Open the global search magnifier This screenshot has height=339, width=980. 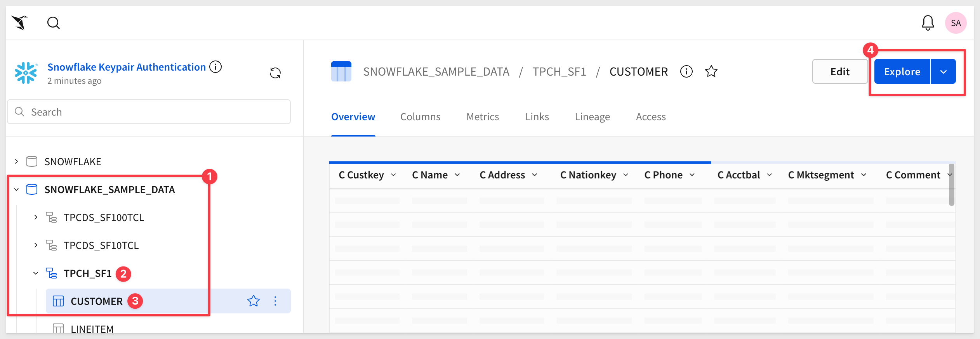click(54, 23)
